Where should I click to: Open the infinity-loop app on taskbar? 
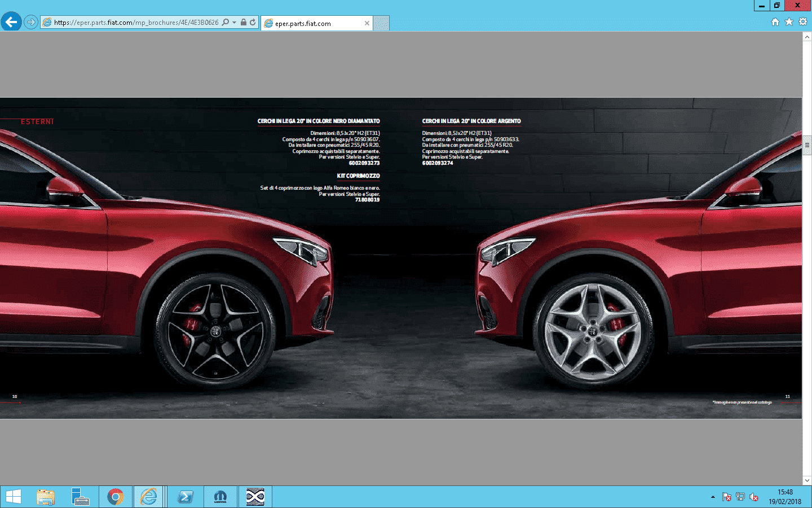coord(255,497)
